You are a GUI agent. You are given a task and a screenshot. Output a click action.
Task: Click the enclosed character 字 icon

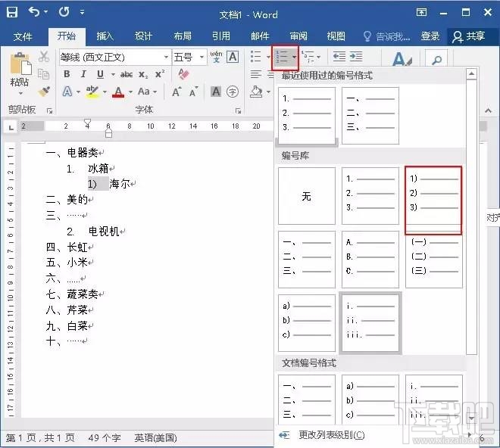233,92
